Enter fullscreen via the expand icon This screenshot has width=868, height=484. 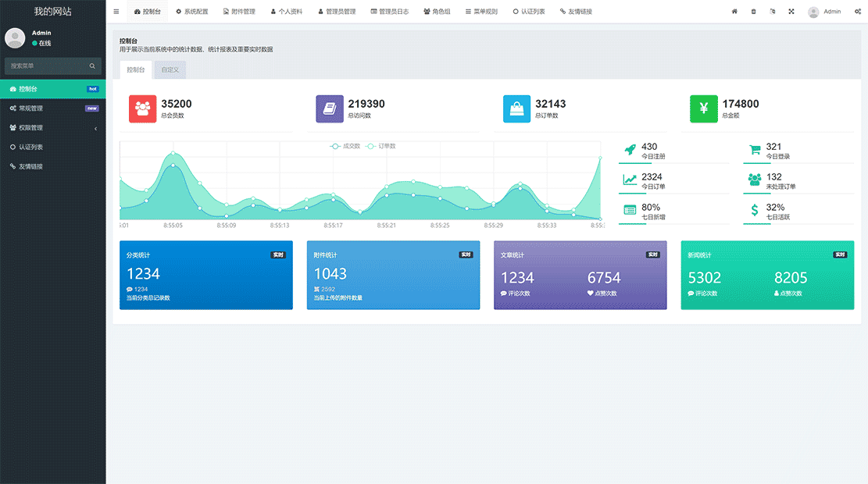pos(791,11)
